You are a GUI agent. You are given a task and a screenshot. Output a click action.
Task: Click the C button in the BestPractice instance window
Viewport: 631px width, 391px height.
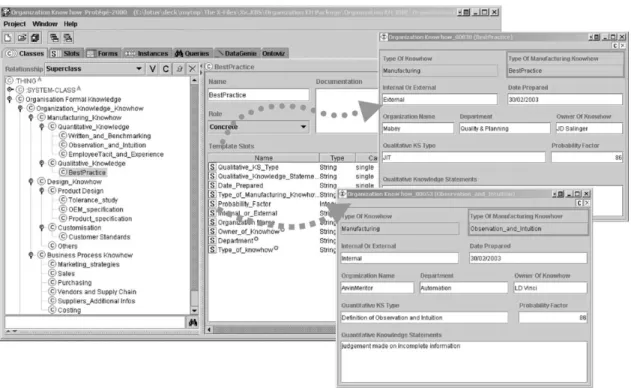(x=615, y=46)
